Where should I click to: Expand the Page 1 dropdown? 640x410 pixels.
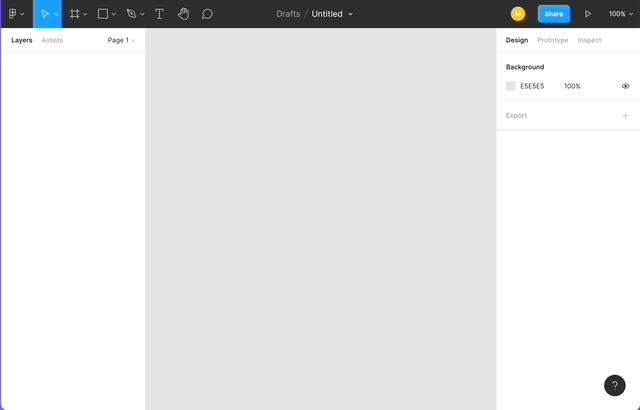click(121, 40)
